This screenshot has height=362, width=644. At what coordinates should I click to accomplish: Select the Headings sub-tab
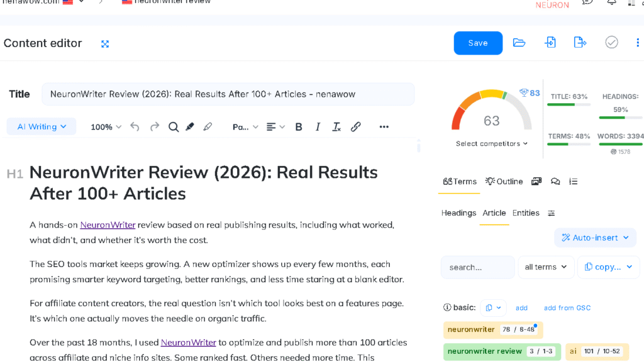[458, 213]
